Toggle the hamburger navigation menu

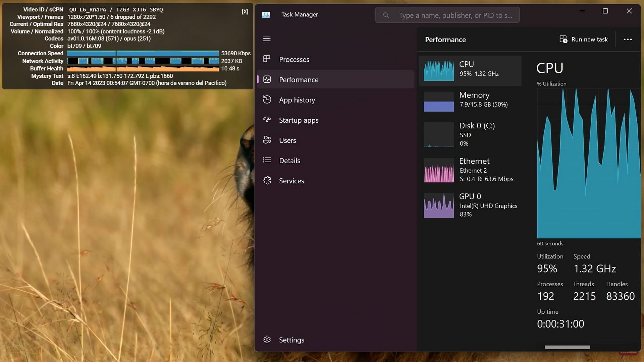[267, 39]
